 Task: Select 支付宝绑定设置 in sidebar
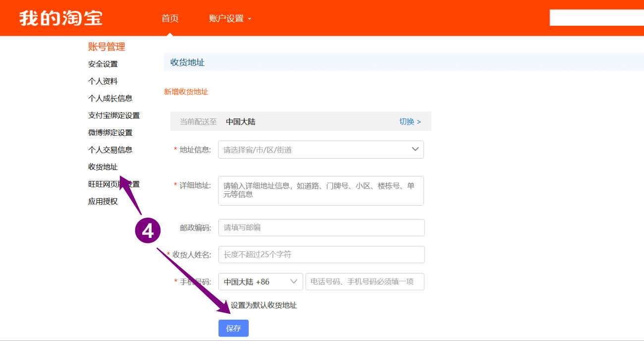pos(114,115)
